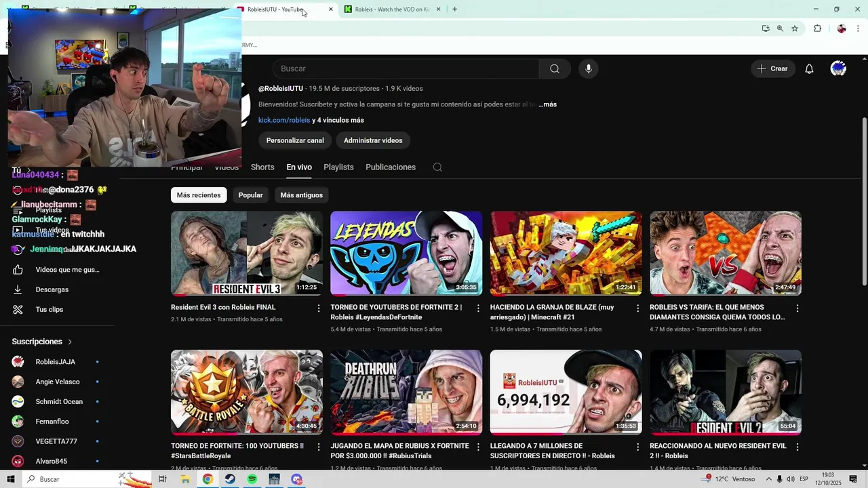Open the kick.com/robleis link
Viewport: 868px width, 488px height.
[x=284, y=120]
